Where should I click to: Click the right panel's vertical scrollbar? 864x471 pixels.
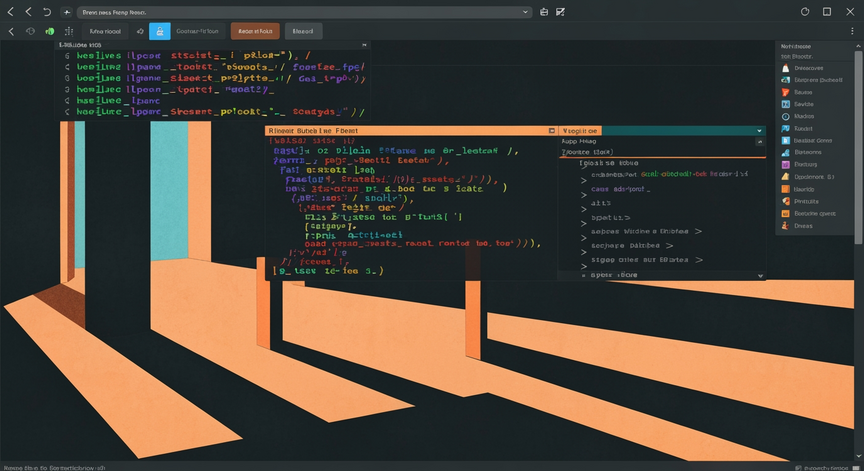coord(858,148)
